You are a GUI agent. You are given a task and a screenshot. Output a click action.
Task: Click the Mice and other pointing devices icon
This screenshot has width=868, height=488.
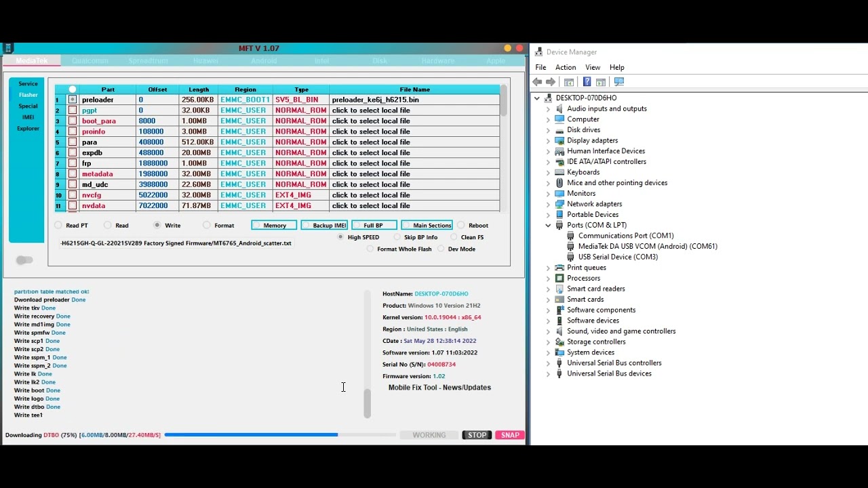point(559,183)
